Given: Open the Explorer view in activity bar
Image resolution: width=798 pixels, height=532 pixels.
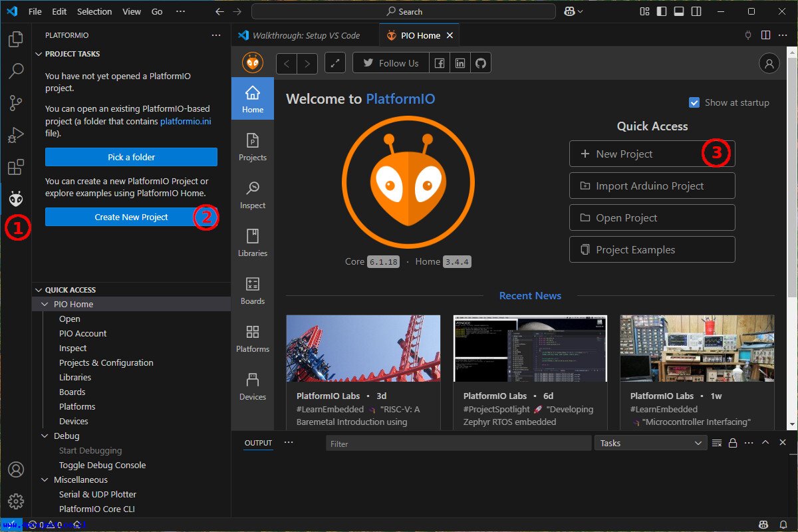Looking at the screenshot, I should click(x=16, y=39).
